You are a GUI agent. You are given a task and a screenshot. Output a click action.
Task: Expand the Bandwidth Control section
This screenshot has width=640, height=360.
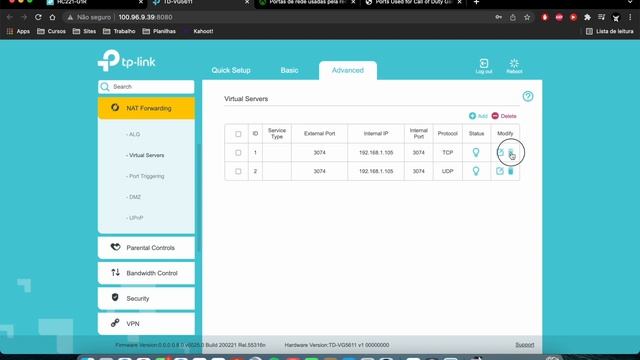pos(146,273)
